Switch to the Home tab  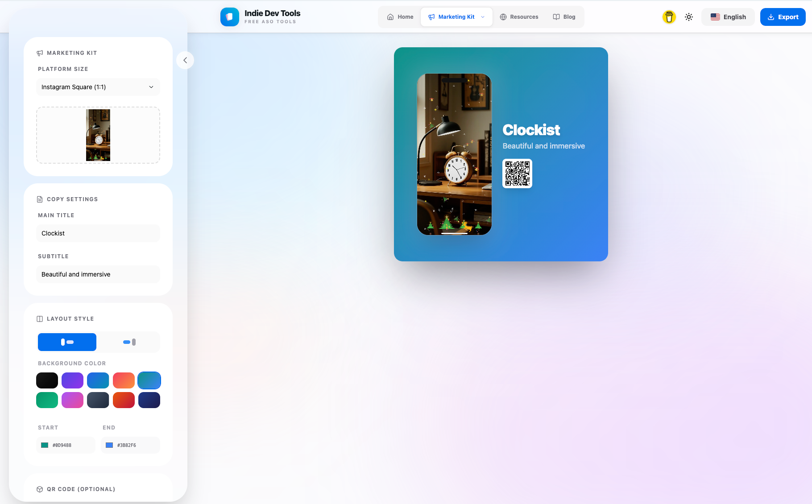pos(400,17)
